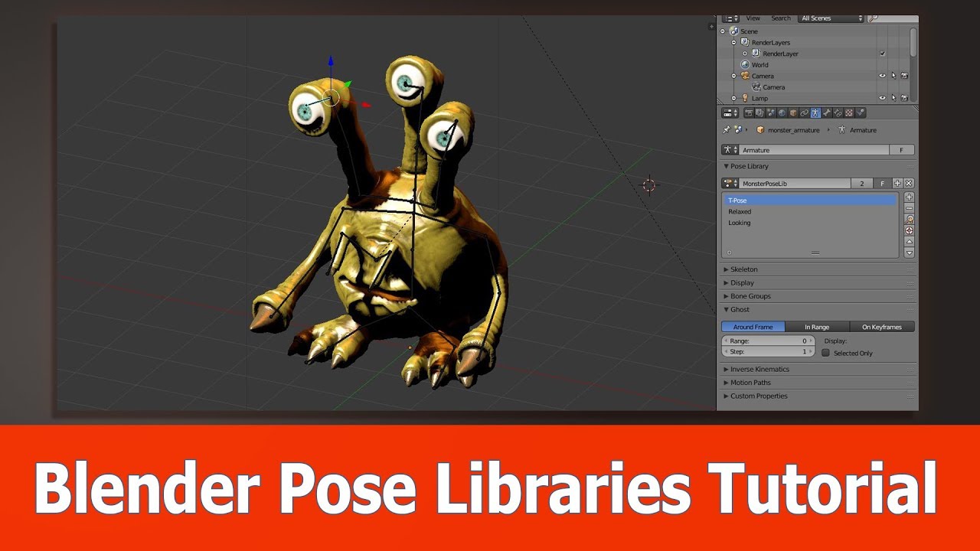Open the All Scenes display dropdown
The image size is (980, 551).
coord(831,18)
